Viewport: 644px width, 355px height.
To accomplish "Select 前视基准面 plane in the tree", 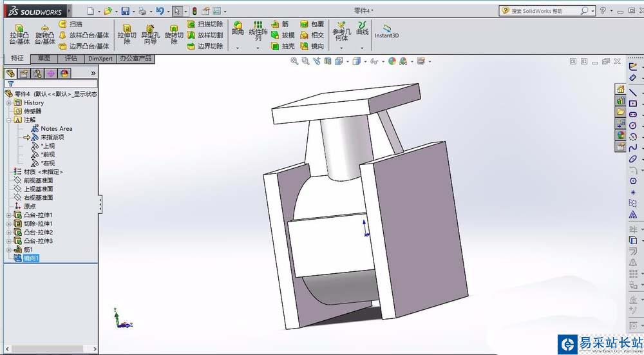I will [x=38, y=180].
